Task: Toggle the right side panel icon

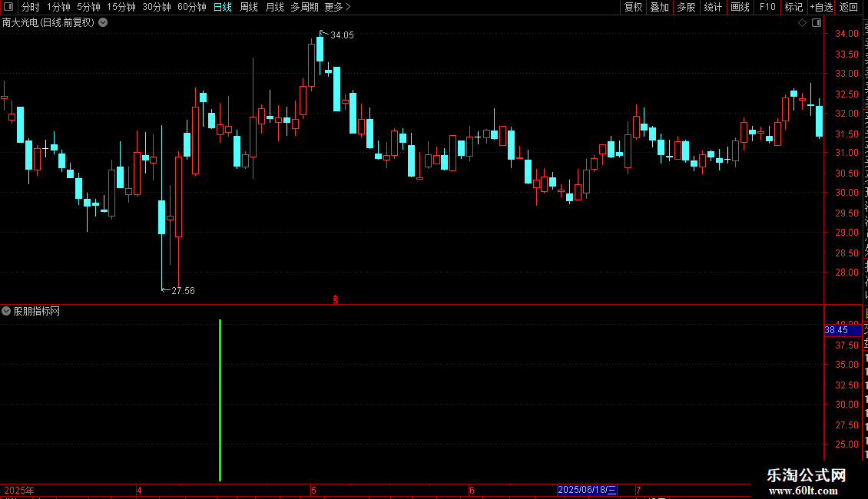Action: [x=817, y=23]
